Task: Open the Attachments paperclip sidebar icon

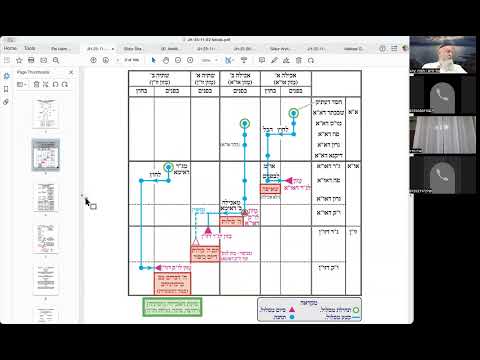Action: 6,102
